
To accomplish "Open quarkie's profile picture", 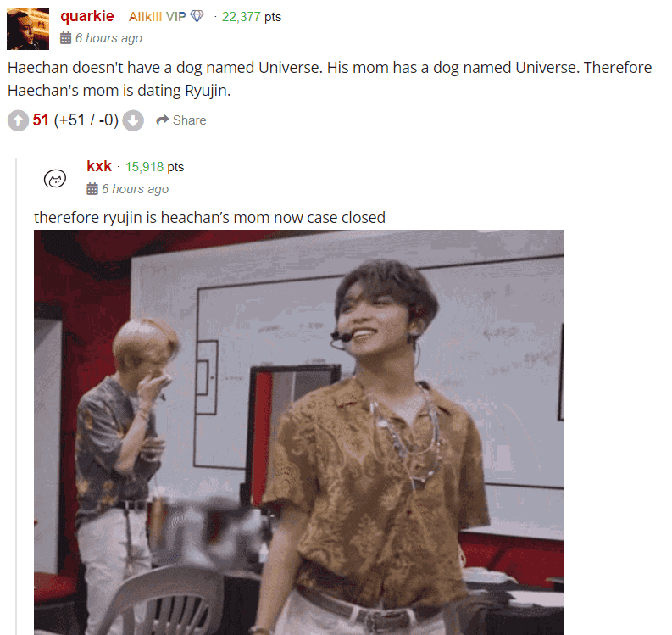I will click(x=28, y=29).
